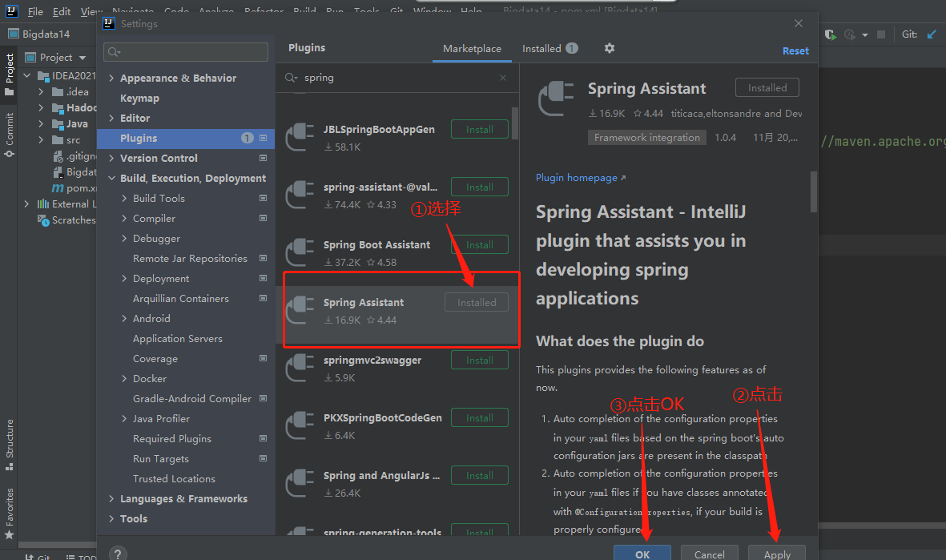Screen dimensions: 946x560
Task: Expand the Debugger node
Action: [x=124, y=239]
